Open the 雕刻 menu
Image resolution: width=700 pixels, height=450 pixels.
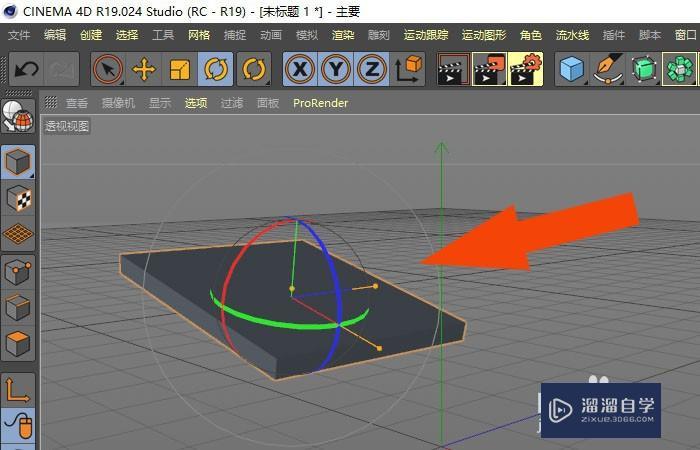click(379, 35)
